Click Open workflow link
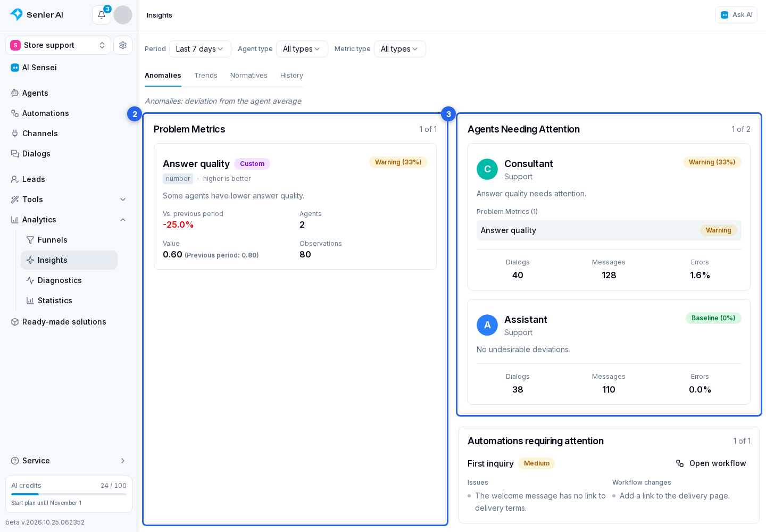This screenshot has height=532, width=766. (711, 463)
